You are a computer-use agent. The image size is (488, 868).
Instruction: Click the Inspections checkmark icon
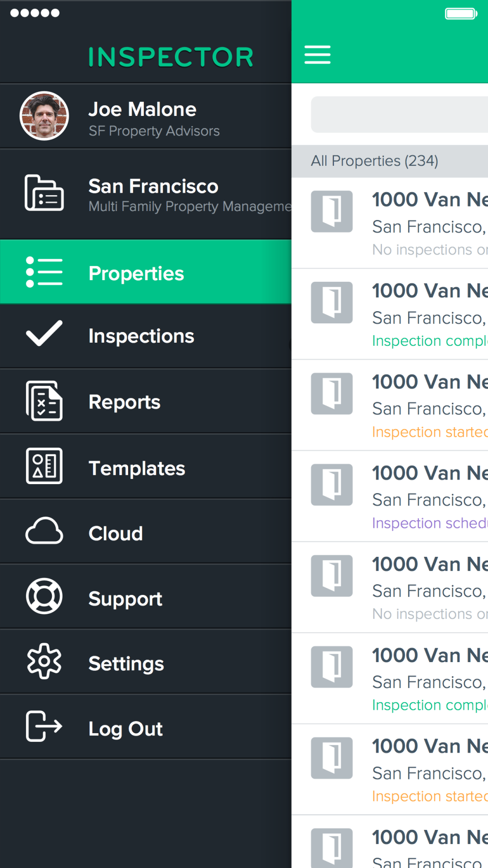point(44,335)
